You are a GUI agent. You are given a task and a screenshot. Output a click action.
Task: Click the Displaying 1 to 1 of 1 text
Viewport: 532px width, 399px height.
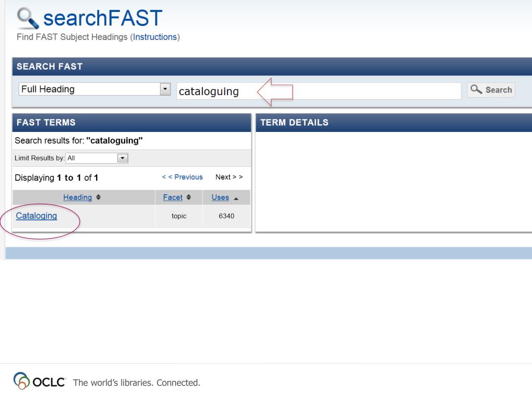(56, 178)
